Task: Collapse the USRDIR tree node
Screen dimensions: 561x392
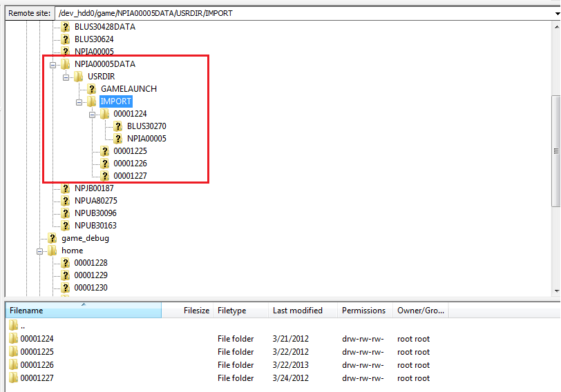Action: pos(66,77)
